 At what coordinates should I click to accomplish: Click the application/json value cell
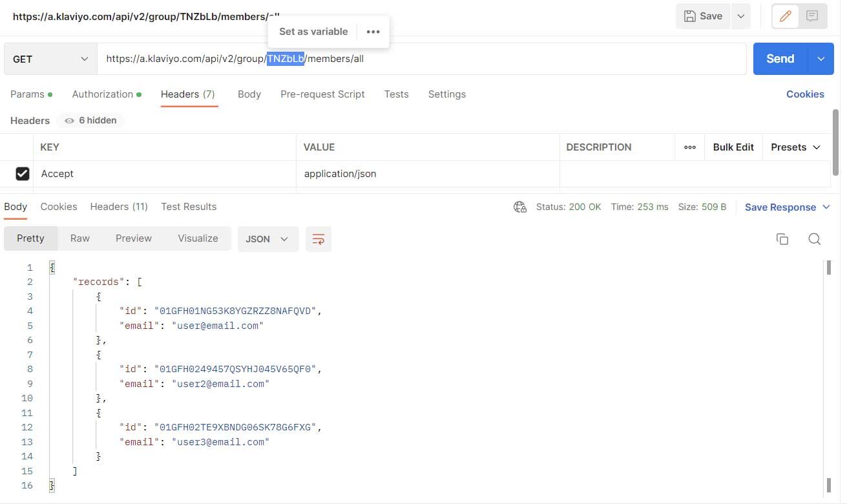(x=428, y=174)
